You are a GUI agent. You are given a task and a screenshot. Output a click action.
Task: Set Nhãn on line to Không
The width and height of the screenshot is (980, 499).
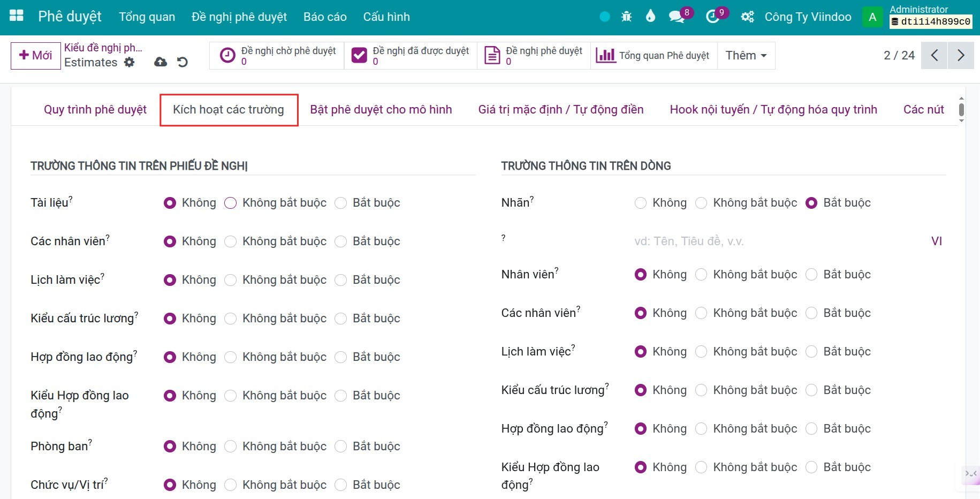coord(640,203)
